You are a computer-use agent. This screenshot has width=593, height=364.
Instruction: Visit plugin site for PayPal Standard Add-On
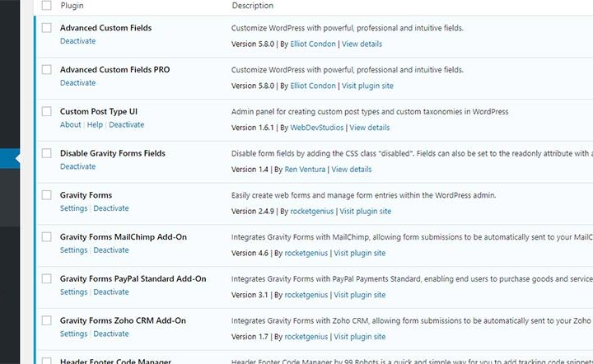pyautogui.click(x=359, y=295)
